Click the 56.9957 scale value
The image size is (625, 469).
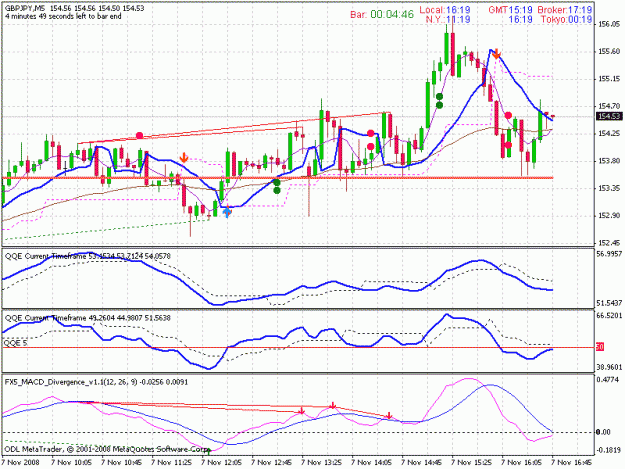pyautogui.click(x=609, y=254)
